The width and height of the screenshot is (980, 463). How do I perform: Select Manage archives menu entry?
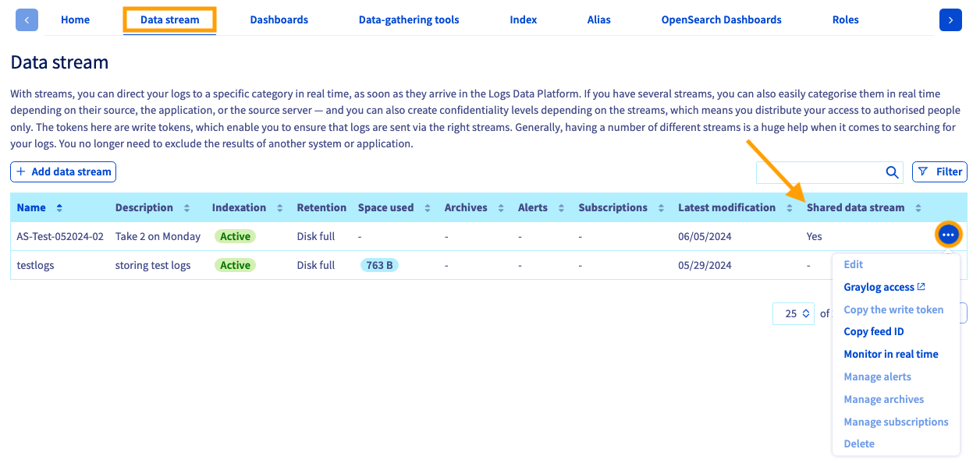click(x=883, y=399)
